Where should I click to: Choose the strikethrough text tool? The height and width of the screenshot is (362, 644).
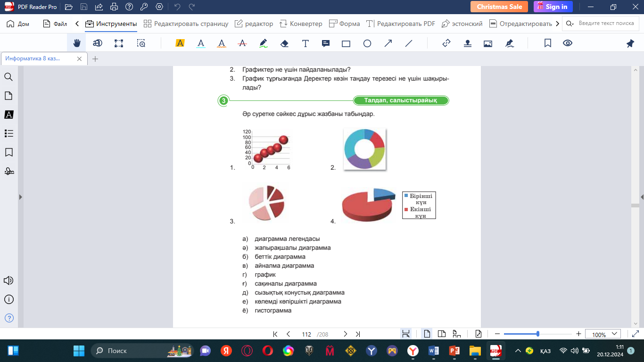[243, 43]
